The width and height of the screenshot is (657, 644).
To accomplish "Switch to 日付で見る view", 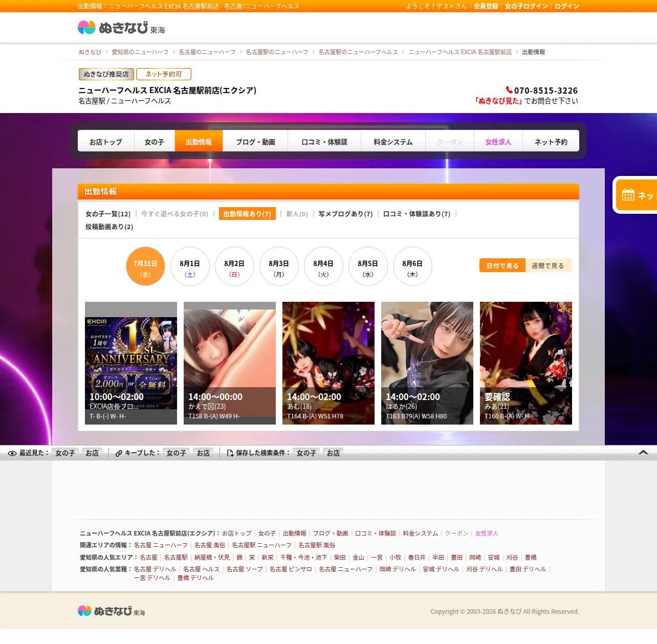I will tap(502, 265).
